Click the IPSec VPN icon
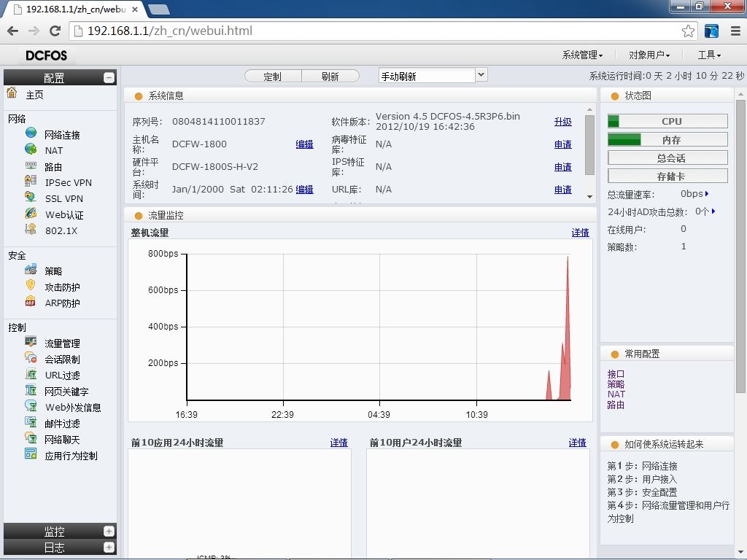This screenshot has height=560, width=747. 31,181
